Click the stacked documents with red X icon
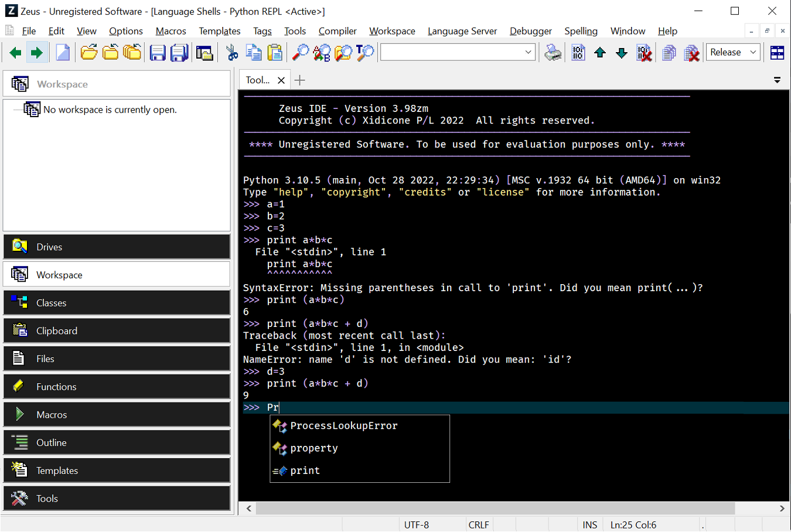The width and height of the screenshot is (791, 532). pos(691,53)
